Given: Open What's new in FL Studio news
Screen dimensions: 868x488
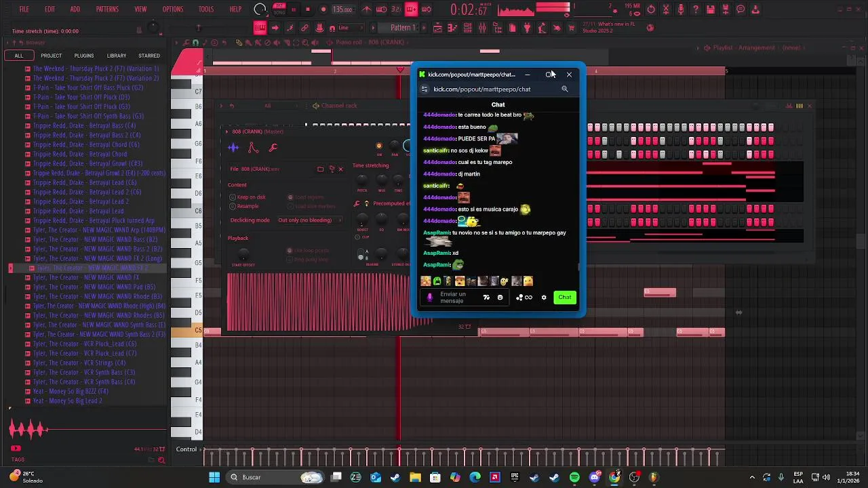Looking at the screenshot, I should click(608, 28).
